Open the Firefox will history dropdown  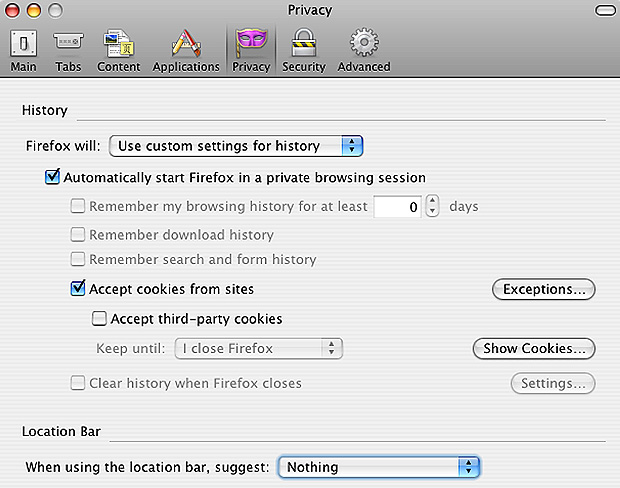pyautogui.click(x=236, y=146)
